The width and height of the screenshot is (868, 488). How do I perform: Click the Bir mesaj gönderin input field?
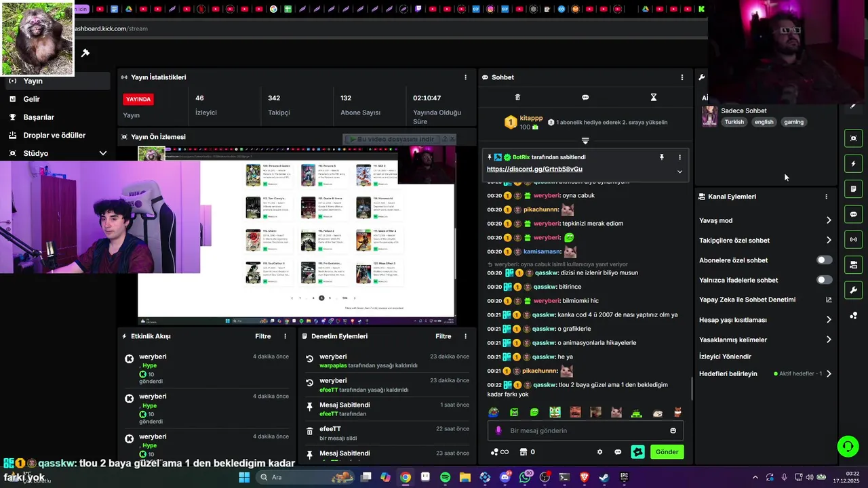click(x=586, y=430)
